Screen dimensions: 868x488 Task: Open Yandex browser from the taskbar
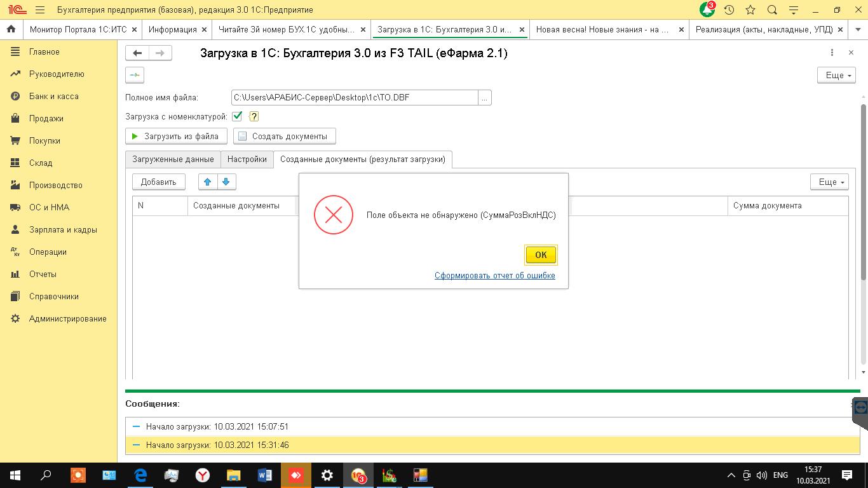(x=203, y=475)
